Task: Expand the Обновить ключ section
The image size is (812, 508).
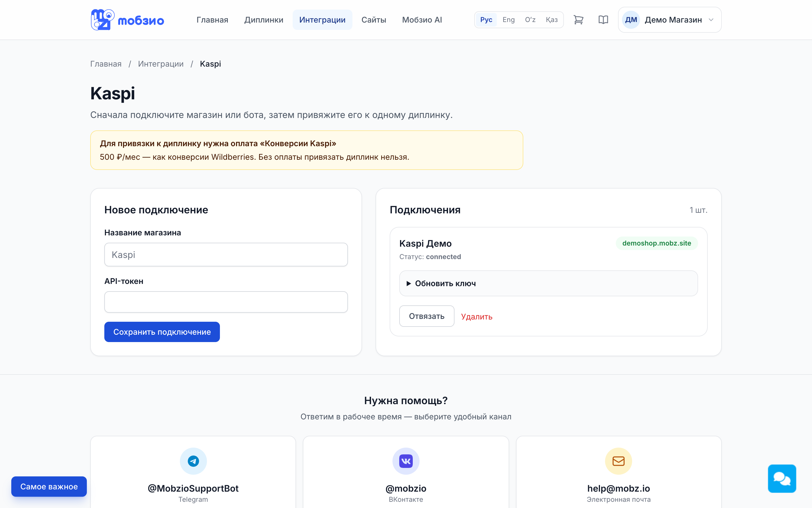Action: pos(548,283)
